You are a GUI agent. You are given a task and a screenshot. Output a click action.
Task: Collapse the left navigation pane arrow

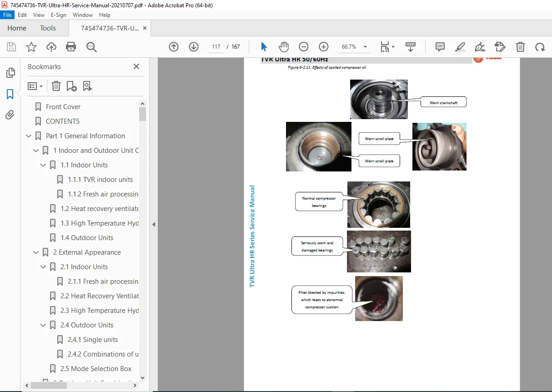click(x=153, y=224)
